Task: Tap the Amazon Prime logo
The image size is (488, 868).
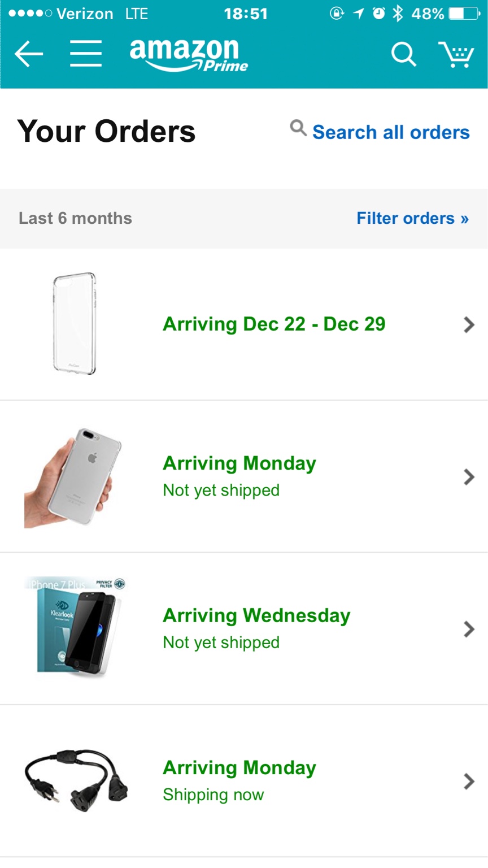Action: [x=189, y=55]
